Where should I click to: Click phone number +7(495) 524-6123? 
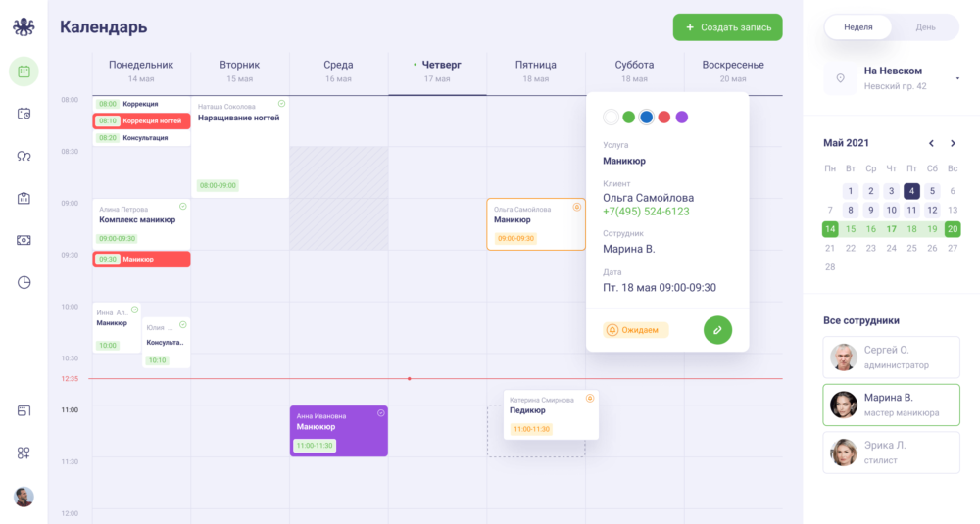[646, 212]
